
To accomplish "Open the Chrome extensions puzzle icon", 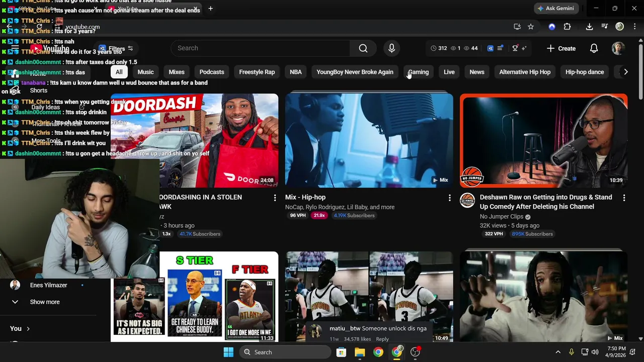I will click(568, 27).
